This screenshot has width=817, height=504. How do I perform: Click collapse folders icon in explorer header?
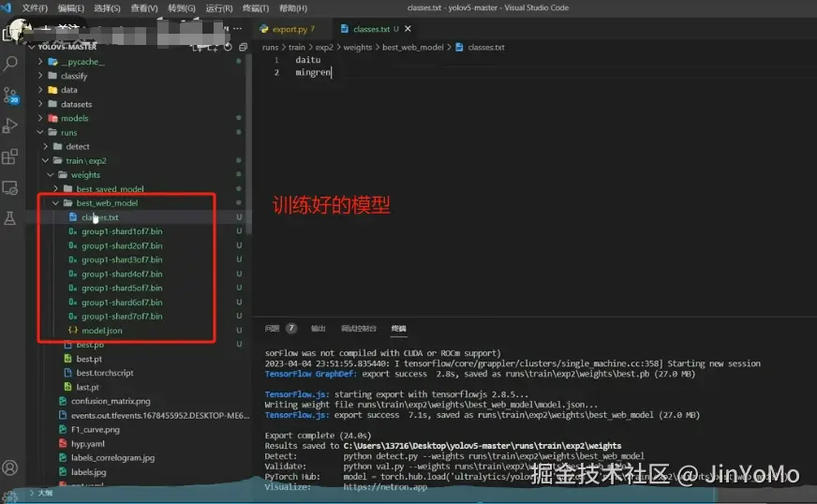click(x=243, y=48)
